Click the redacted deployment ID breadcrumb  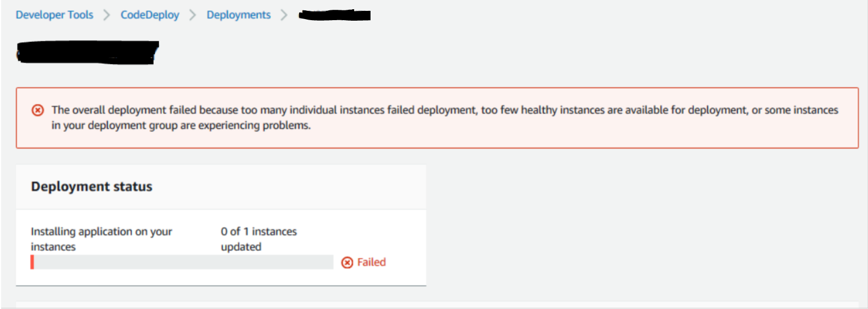(x=335, y=15)
